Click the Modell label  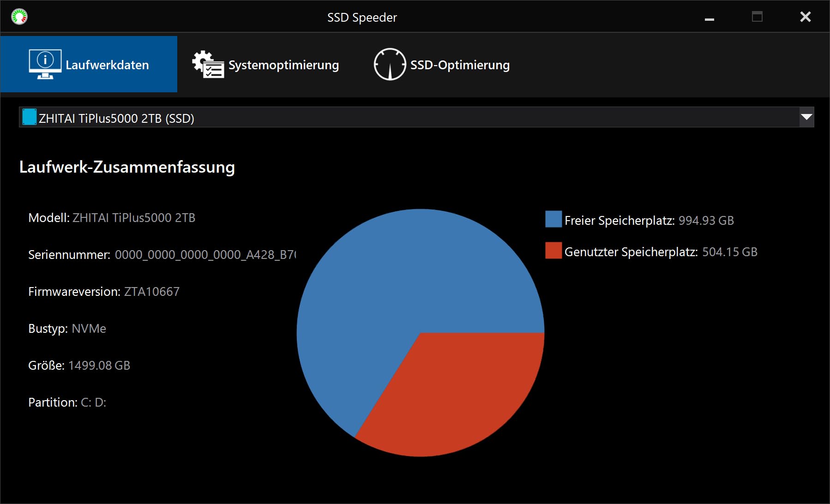coord(49,218)
